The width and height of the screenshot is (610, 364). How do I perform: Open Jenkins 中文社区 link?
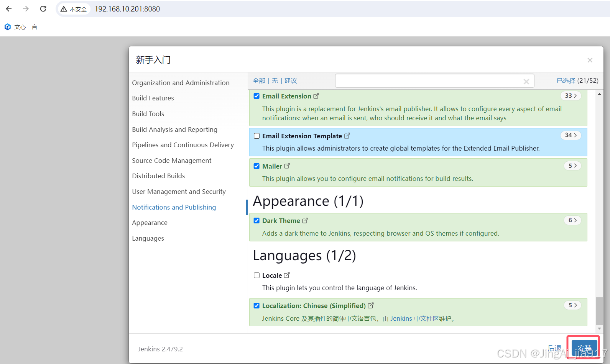pos(415,318)
